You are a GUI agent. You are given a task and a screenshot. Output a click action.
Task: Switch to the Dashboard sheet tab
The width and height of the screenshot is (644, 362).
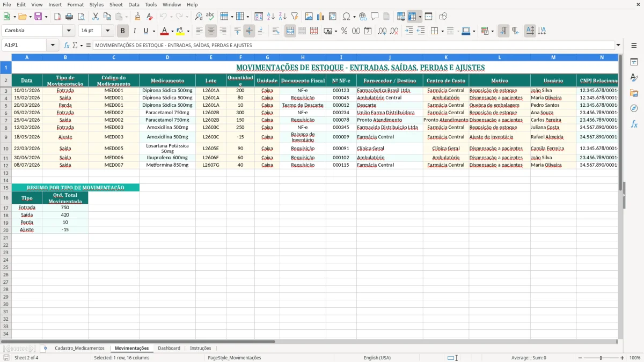(169, 349)
